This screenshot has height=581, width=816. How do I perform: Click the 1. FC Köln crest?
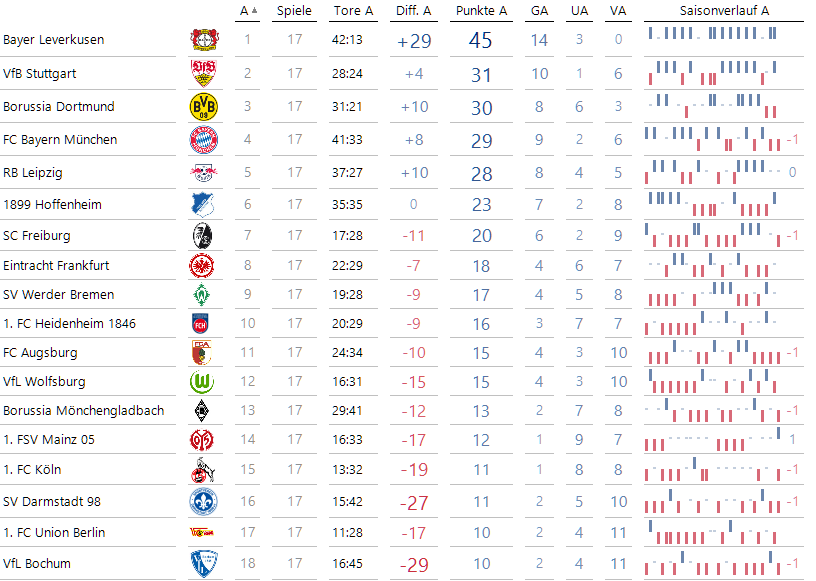click(203, 469)
